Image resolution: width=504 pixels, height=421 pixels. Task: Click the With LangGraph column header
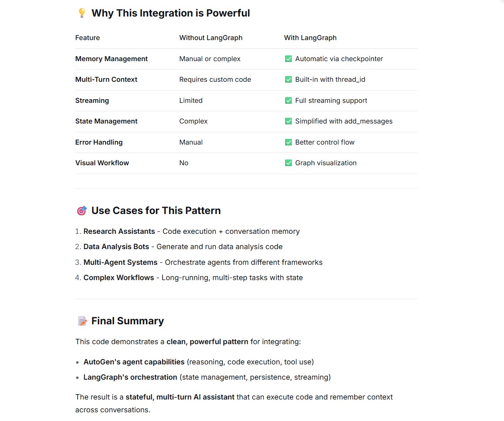[x=310, y=38]
